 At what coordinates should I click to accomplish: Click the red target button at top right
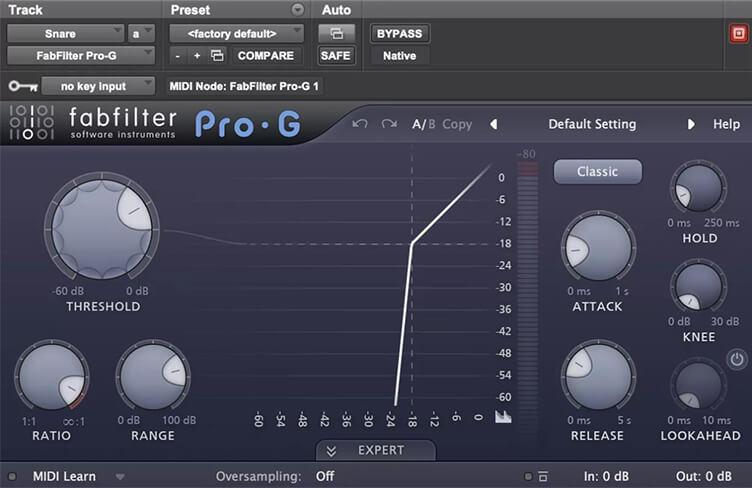tap(739, 34)
